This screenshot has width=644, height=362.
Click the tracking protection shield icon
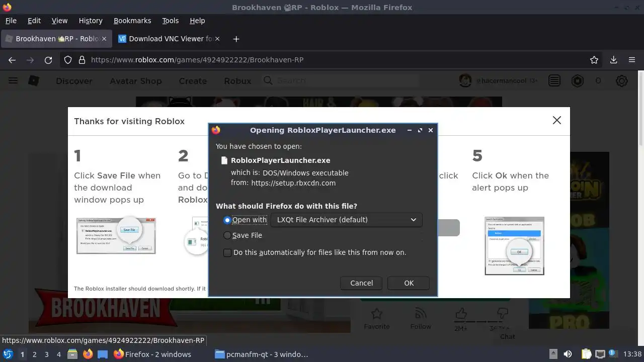tap(68, 60)
